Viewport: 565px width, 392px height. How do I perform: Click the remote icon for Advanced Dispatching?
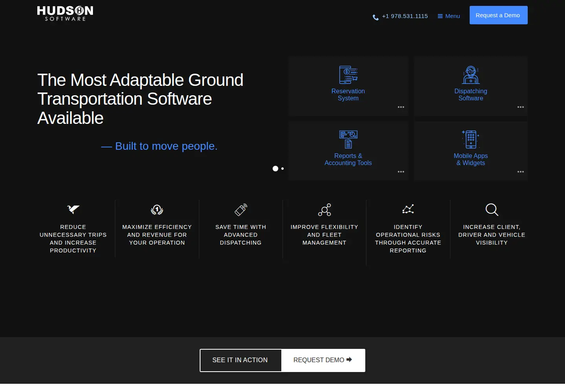(x=241, y=210)
